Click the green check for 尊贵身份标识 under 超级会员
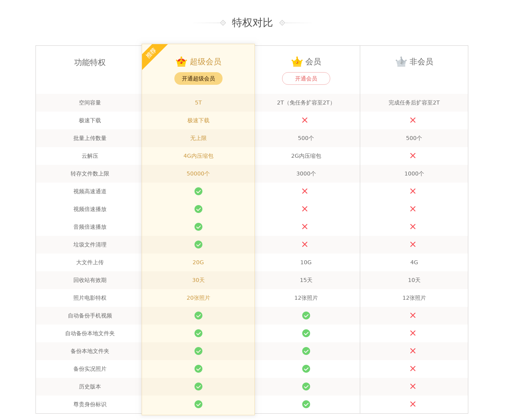 [198, 404]
